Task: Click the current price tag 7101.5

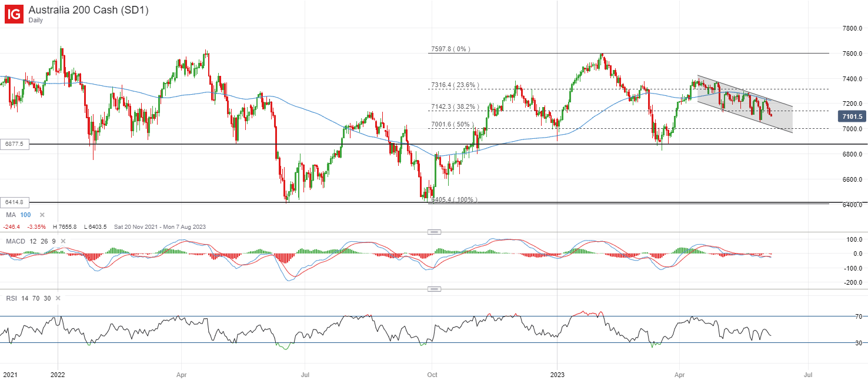Action: tap(851, 116)
